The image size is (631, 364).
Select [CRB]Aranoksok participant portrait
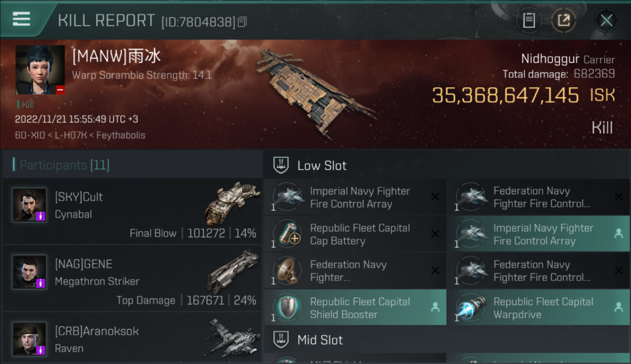(x=30, y=339)
